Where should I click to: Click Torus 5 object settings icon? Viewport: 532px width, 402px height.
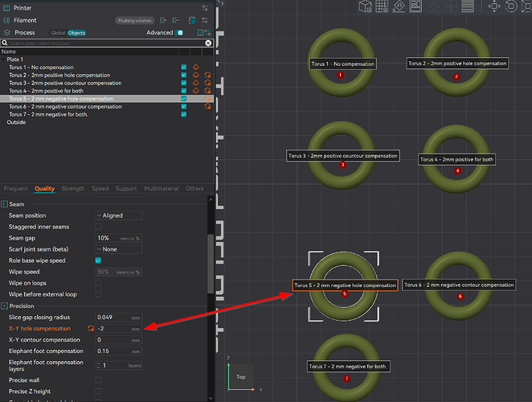(x=207, y=98)
